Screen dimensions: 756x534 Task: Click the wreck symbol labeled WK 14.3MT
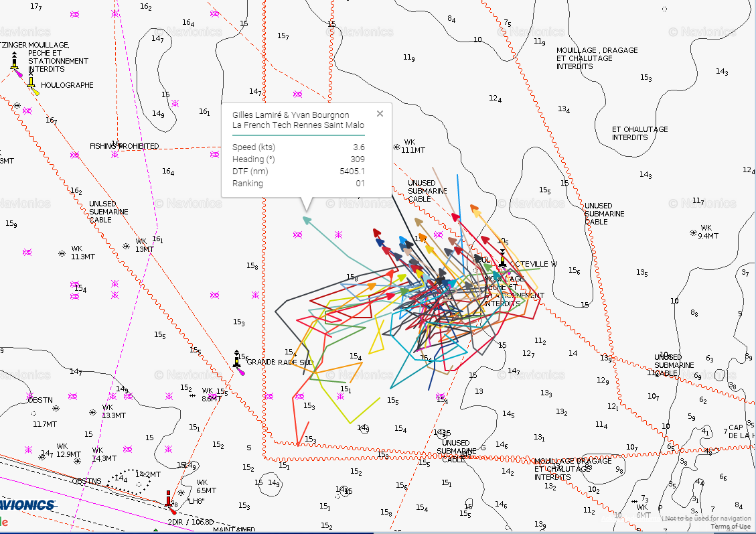click(77, 461)
